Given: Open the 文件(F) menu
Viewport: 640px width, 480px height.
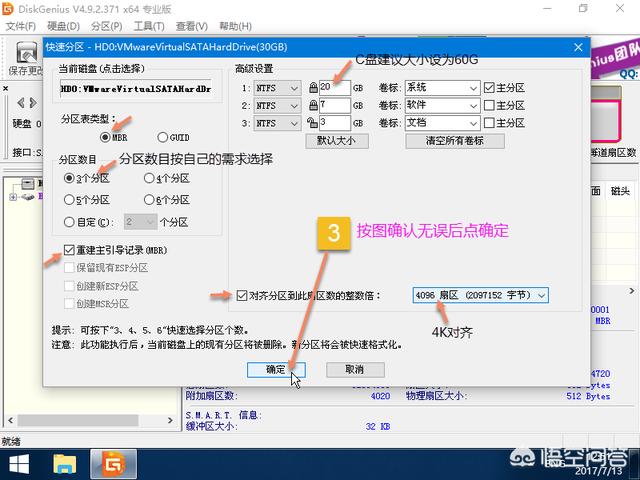Looking at the screenshot, I should 20,27.
